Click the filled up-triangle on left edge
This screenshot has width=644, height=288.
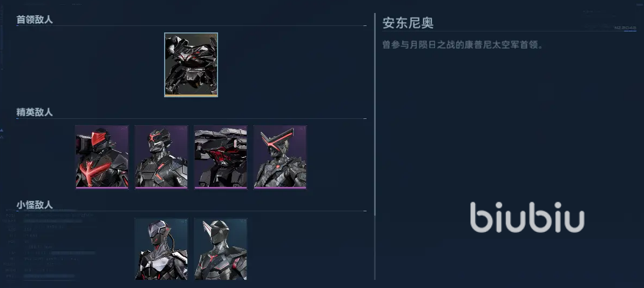(x=2, y=130)
